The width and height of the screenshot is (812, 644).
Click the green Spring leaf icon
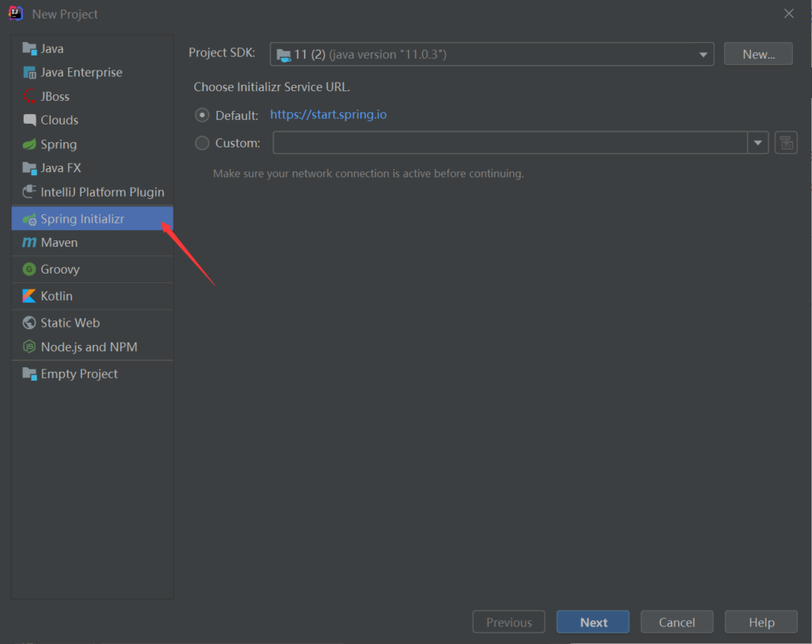(29, 144)
